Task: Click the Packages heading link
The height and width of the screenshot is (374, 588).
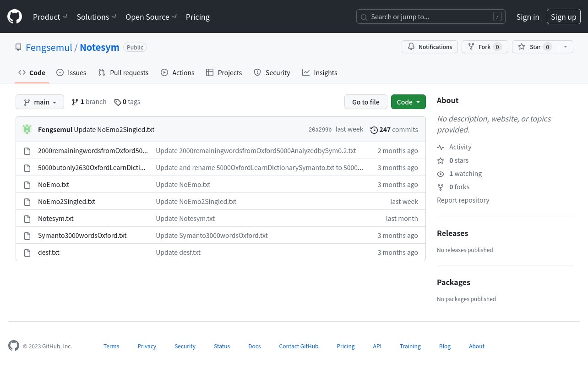Action: pyautogui.click(x=453, y=282)
